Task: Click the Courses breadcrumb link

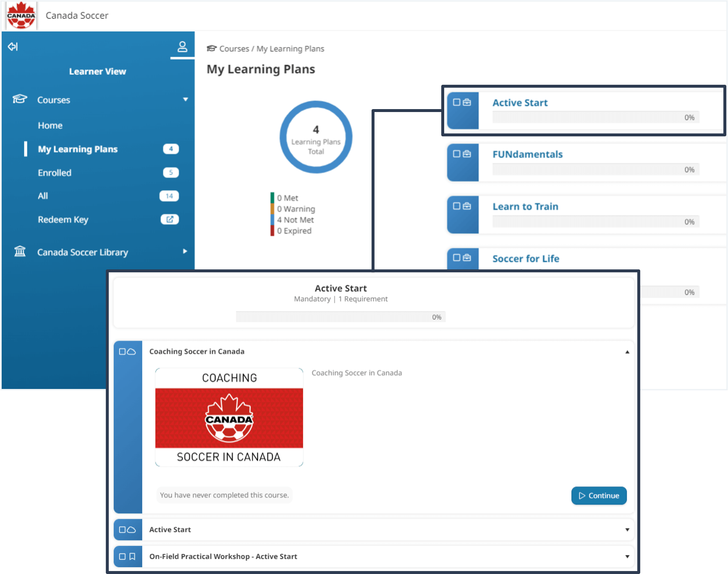Action: (x=234, y=49)
